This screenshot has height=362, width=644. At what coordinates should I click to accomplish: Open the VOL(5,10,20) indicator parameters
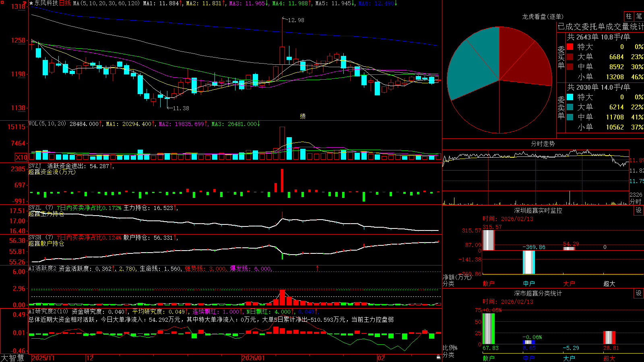click(x=47, y=124)
